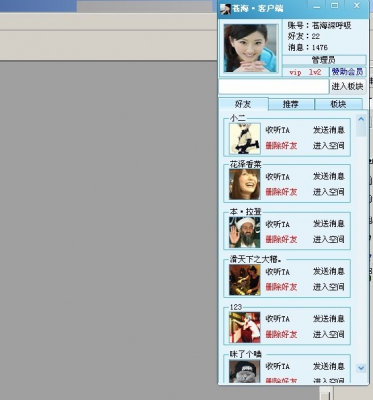The width and height of the screenshot is (373, 400).
Task: Click the 赞助会员 button
Action: click(348, 72)
